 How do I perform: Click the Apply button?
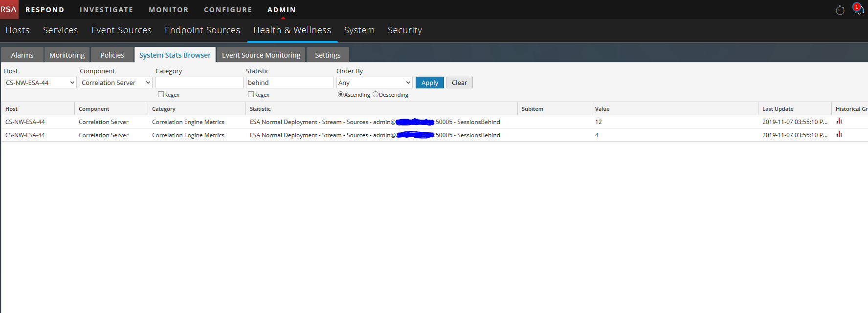pyautogui.click(x=430, y=83)
